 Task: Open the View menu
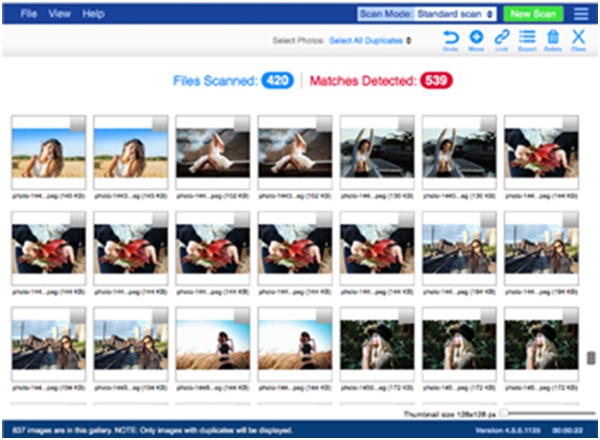click(59, 14)
